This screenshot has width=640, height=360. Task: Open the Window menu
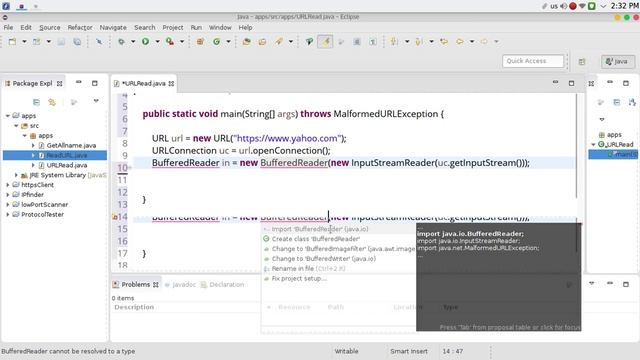220,27
